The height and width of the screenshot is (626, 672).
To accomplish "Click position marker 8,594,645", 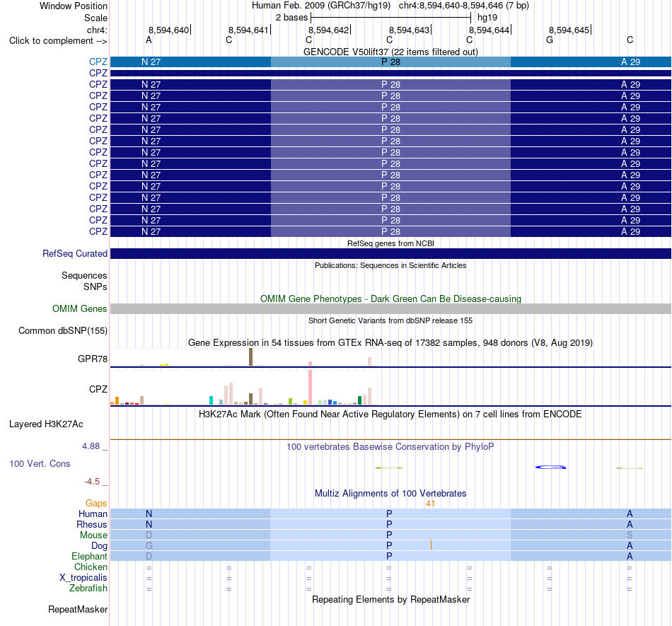I will (569, 30).
